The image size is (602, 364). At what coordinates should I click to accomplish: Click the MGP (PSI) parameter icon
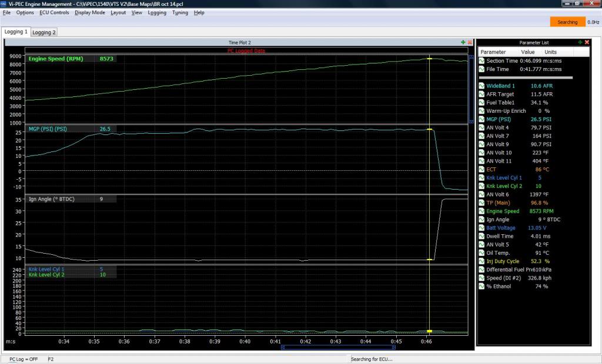[481, 119]
